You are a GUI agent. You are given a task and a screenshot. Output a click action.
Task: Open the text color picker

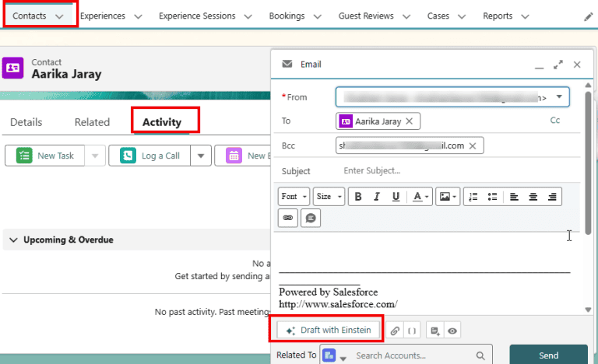pyautogui.click(x=420, y=197)
